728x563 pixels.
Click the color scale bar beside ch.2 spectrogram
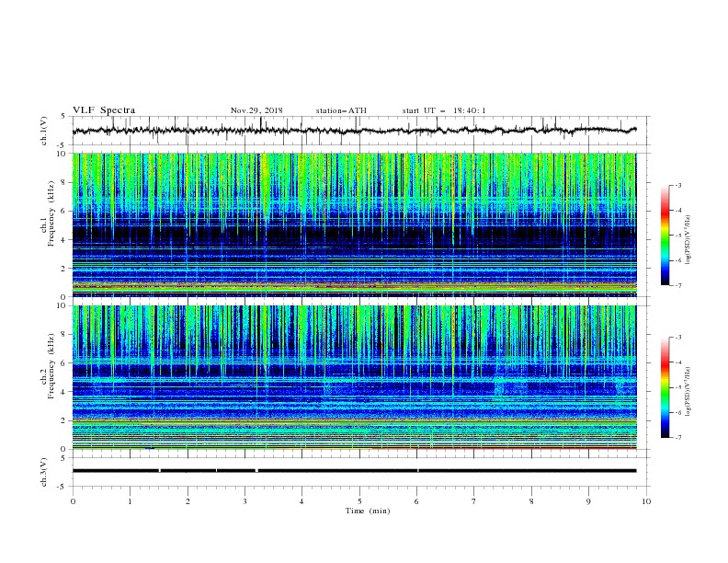click(665, 387)
